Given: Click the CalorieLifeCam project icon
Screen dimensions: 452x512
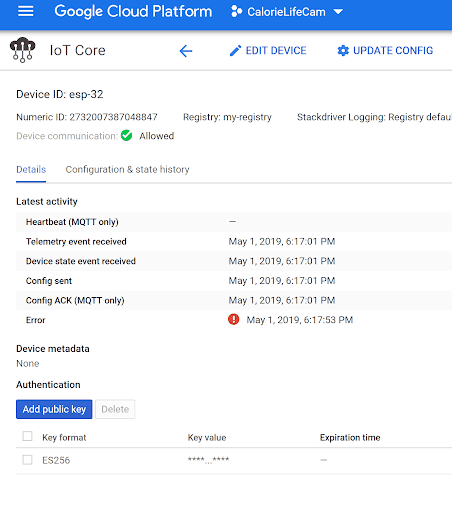Looking at the screenshot, I should tap(236, 11).
